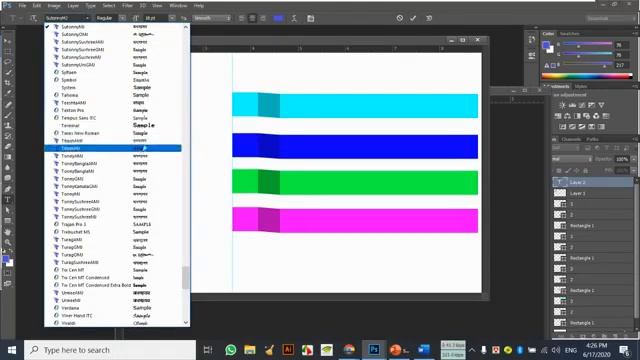The image size is (640, 360).
Task: Click the 3D text icon in options bar
Action: coord(429,18)
